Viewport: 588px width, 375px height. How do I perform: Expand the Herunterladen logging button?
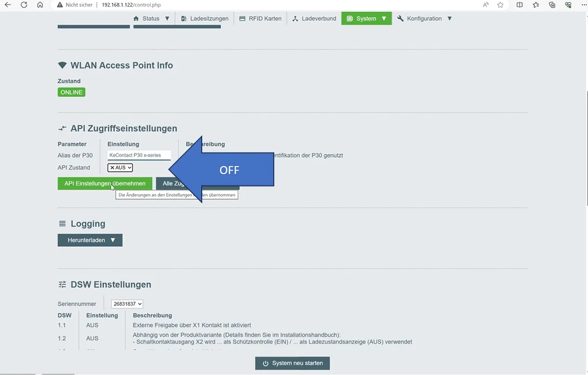click(90, 240)
